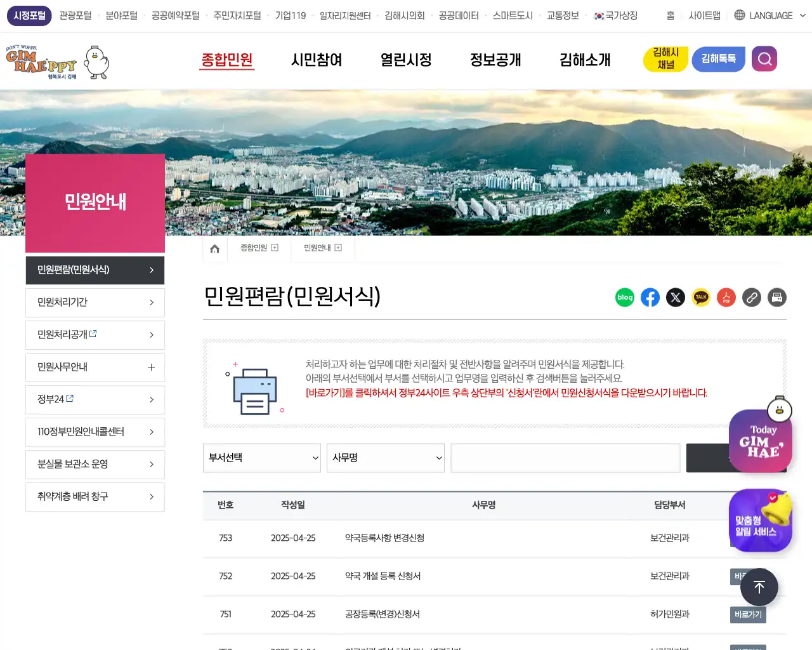Open 교통정보 top link

563,15
